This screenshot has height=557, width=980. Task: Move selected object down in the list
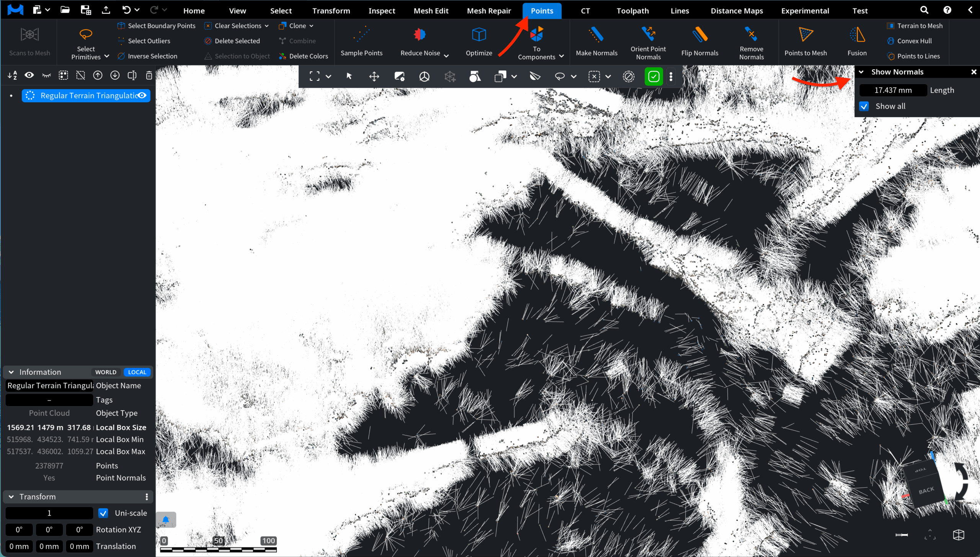[x=115, y=75]
